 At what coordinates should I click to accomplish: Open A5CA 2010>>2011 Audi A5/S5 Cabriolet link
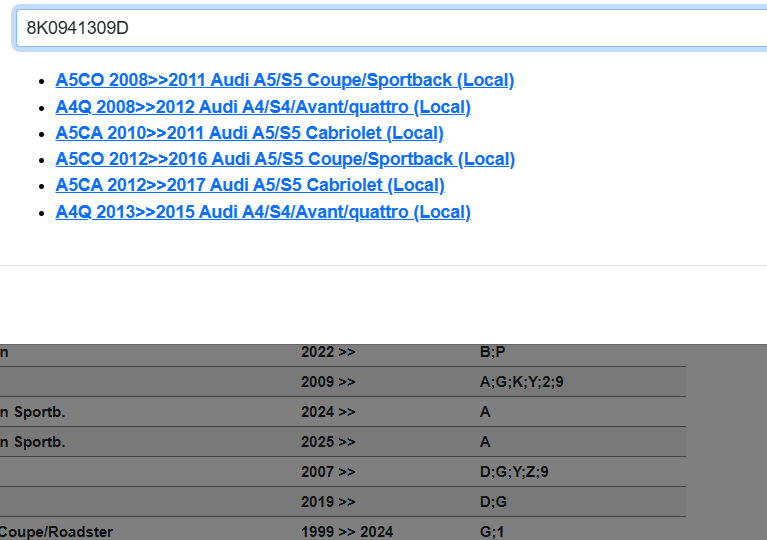[249, 133]
